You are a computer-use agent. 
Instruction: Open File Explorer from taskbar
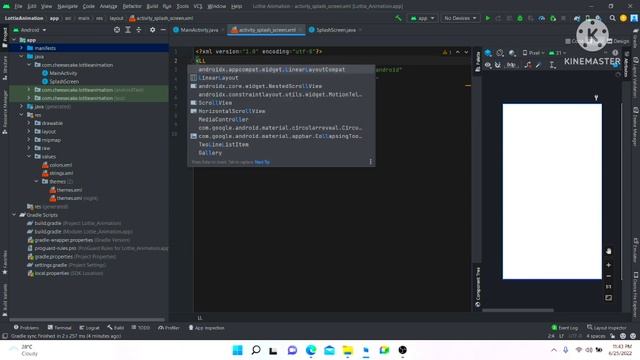348,350
